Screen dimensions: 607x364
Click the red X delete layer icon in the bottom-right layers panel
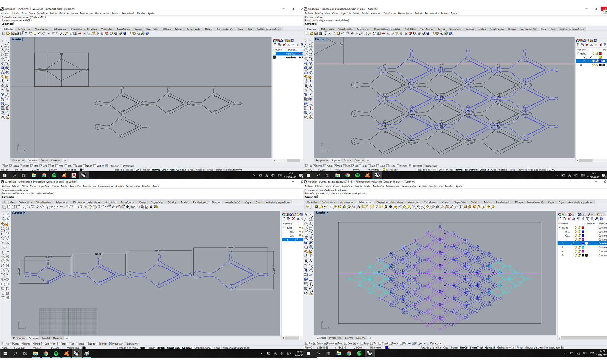tap(569, 219)
